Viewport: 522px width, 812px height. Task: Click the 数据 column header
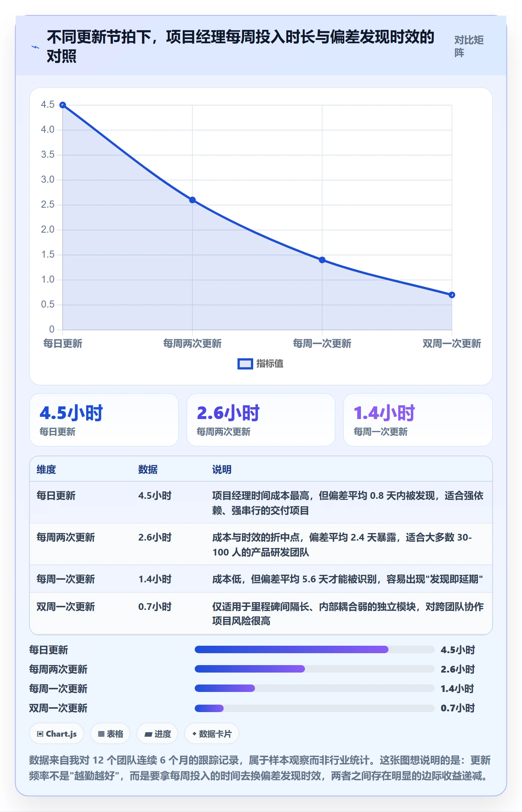[148, 469]
